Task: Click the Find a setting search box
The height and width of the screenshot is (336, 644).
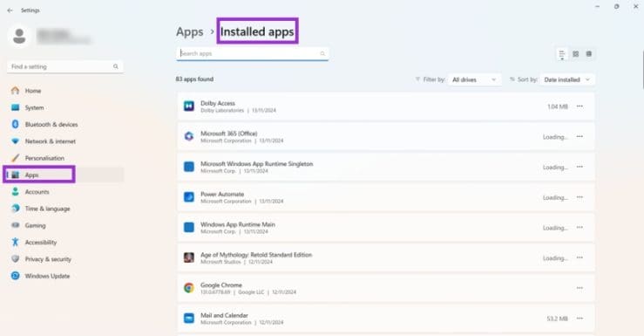Action: click(x=64, y=66)
